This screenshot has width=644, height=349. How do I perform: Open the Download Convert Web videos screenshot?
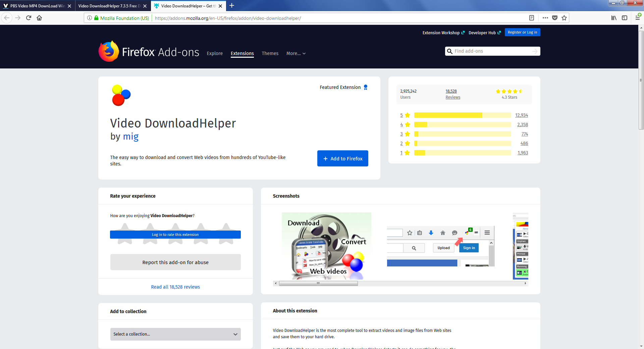click(x=326, y=246)
